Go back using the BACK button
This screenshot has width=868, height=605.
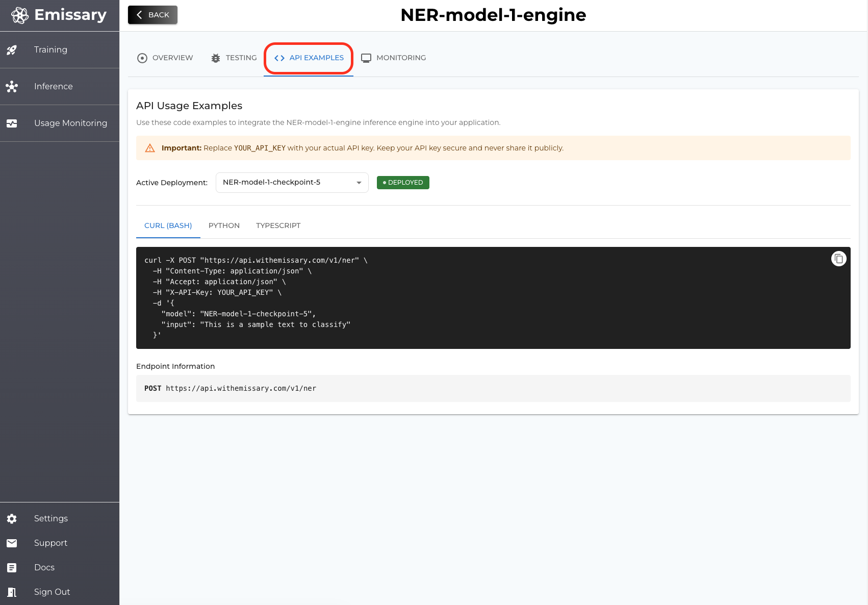point(152,15)
